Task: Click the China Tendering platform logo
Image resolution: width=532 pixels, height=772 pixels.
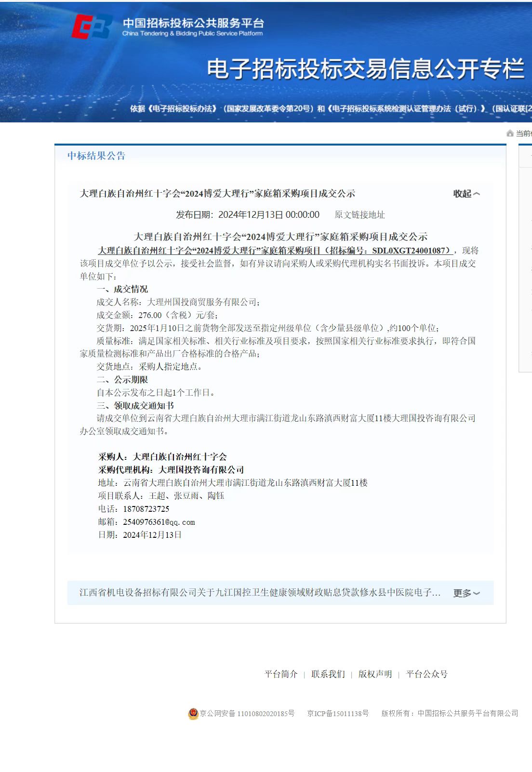Action: click(x=92, y=27)
